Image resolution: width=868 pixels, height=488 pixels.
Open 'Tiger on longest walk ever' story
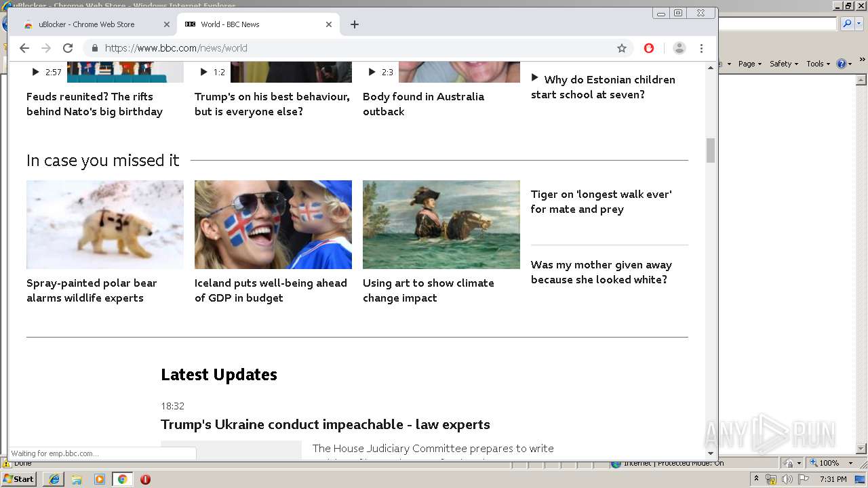pos(601,201)
